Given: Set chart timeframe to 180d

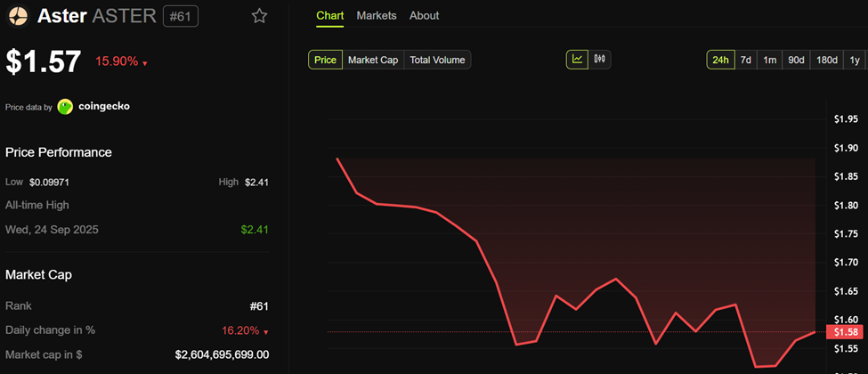Looking at the screenshot, I should point(827,60).
